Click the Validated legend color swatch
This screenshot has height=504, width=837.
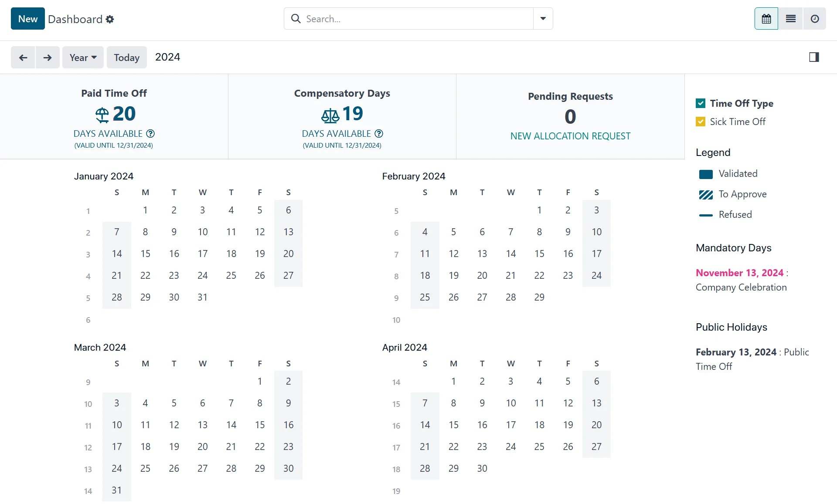pyautogui.click(x=706, y=174)
